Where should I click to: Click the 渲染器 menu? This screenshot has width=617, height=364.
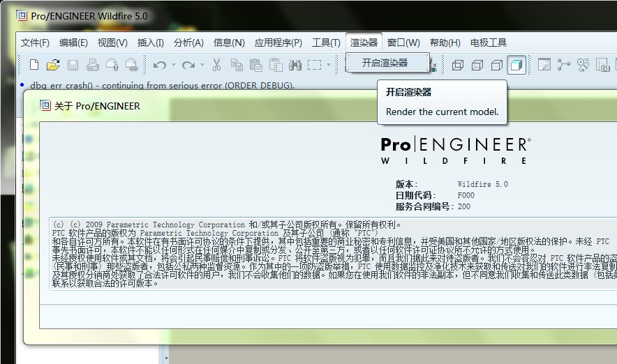[x=364, y=43]
